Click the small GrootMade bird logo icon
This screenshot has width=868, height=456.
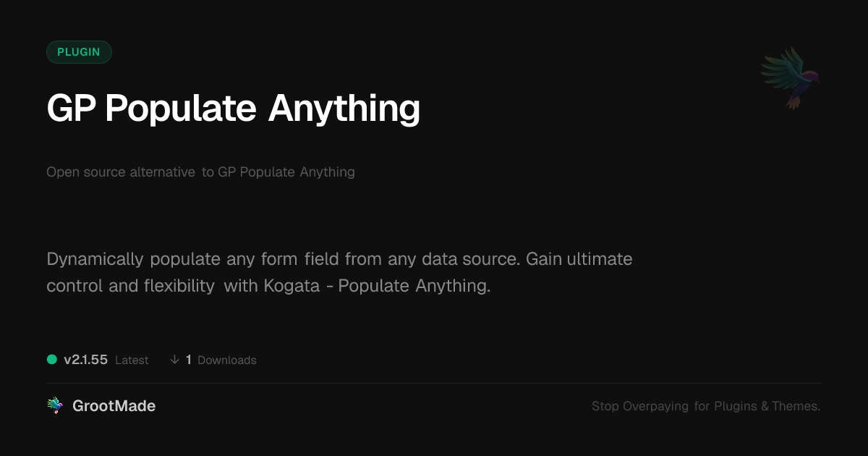coord(55,406)
